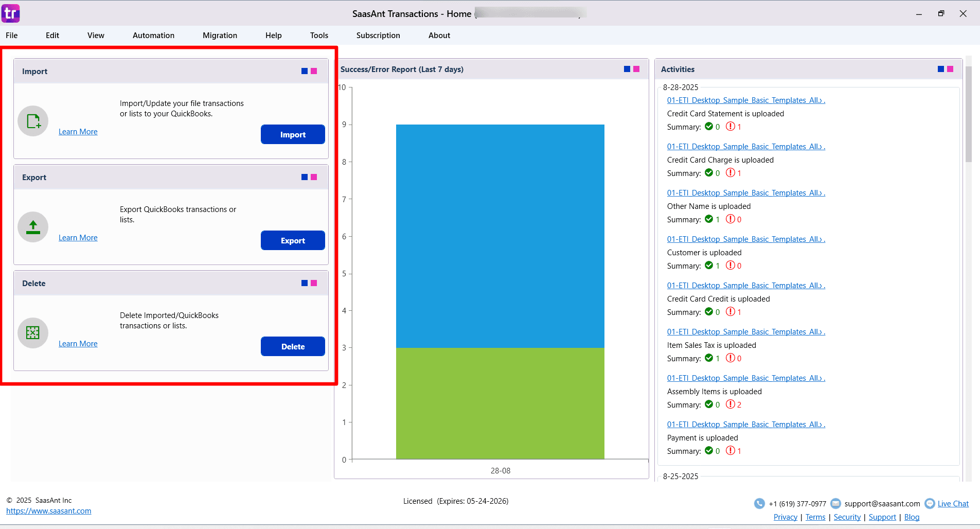The height and width of the screenshot is (529, 980).
Task: Open the File menu
Action: click(x=12, y=35)
